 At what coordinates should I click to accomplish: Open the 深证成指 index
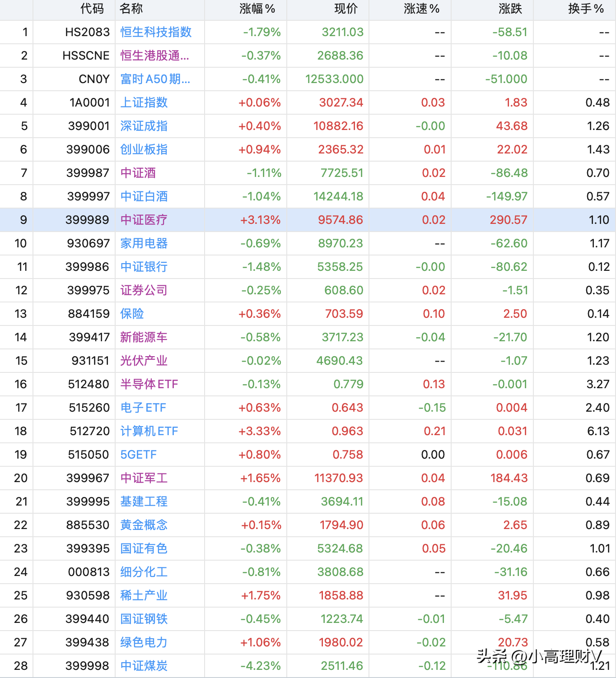click(x=144, y=126)
